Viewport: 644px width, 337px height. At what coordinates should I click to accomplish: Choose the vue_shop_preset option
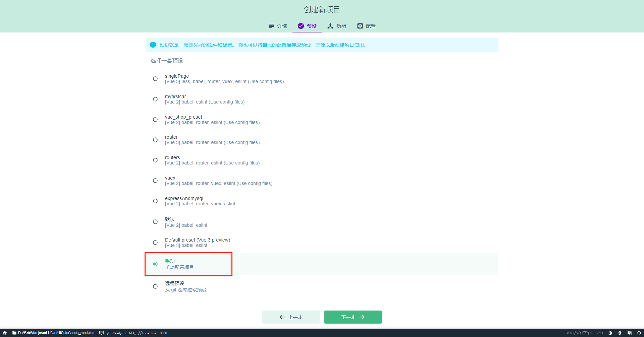tap(155, 119)
